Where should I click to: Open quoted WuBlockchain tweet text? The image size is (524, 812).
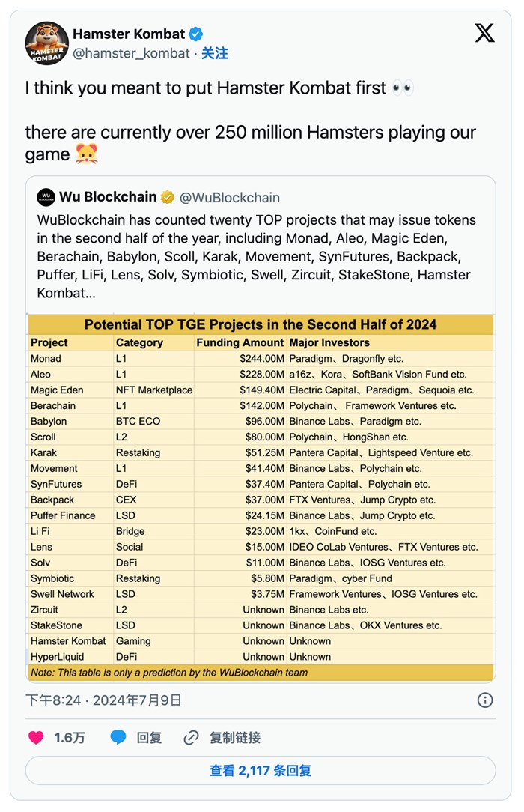click(256, 256)
